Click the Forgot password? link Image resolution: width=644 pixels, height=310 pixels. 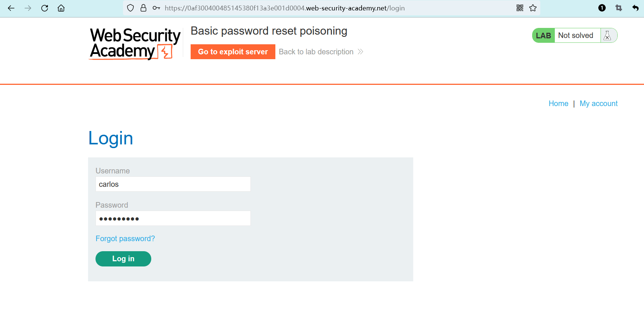[125, 239]
